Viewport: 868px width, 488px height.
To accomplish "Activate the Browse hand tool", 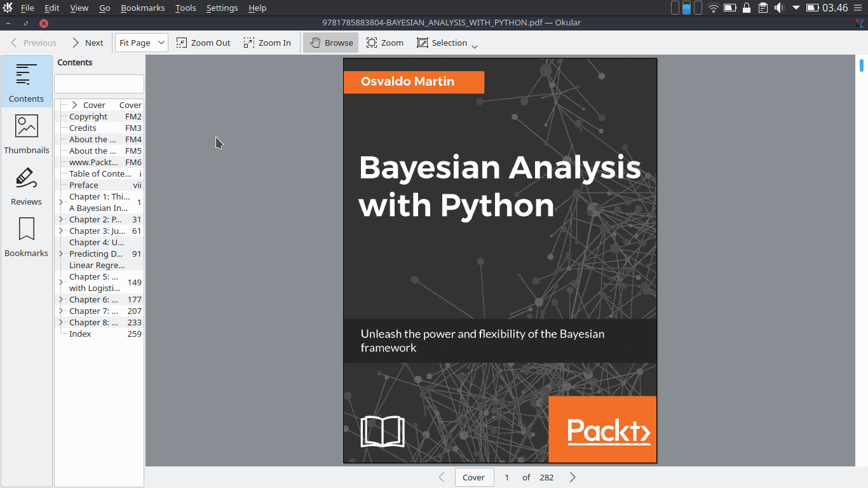I will 331,43.
